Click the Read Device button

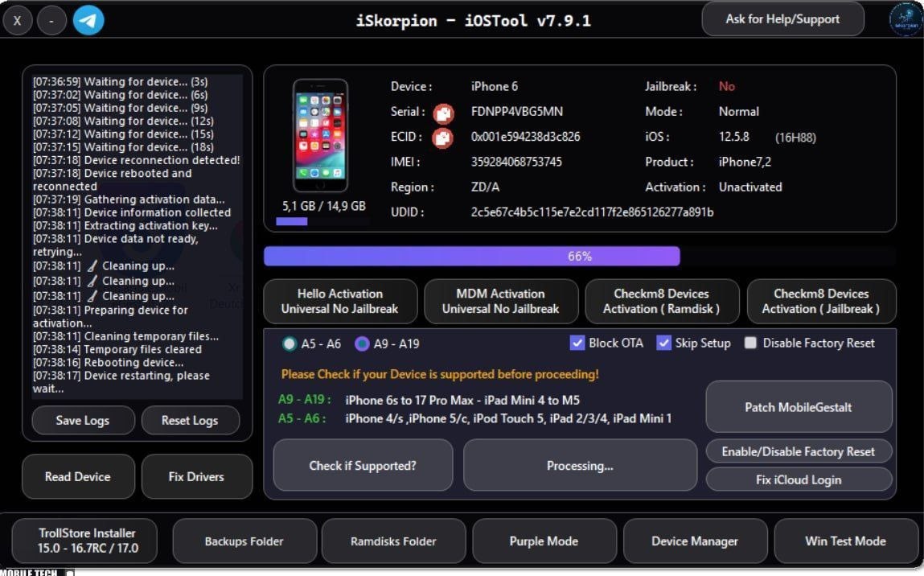coord(78,476)
